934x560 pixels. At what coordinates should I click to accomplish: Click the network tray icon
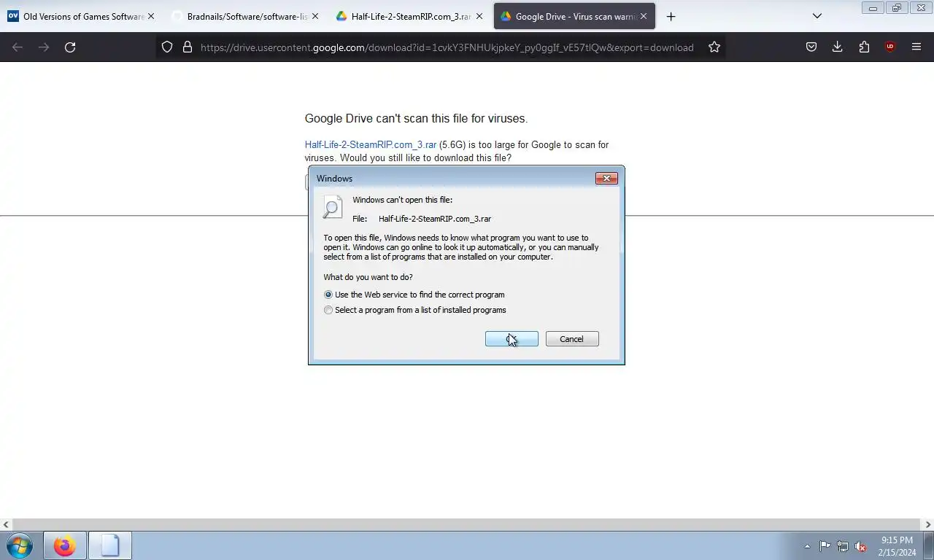tap(843, 546)
